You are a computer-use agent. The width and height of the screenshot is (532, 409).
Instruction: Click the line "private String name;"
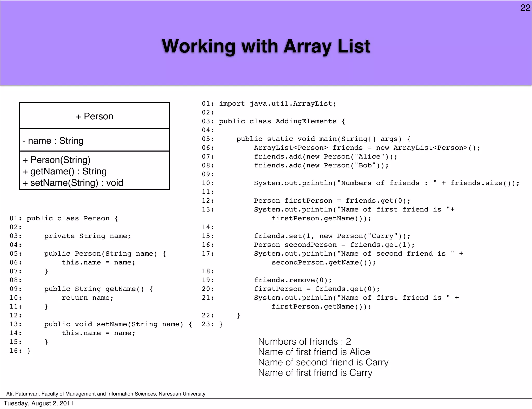coord(88,236)
